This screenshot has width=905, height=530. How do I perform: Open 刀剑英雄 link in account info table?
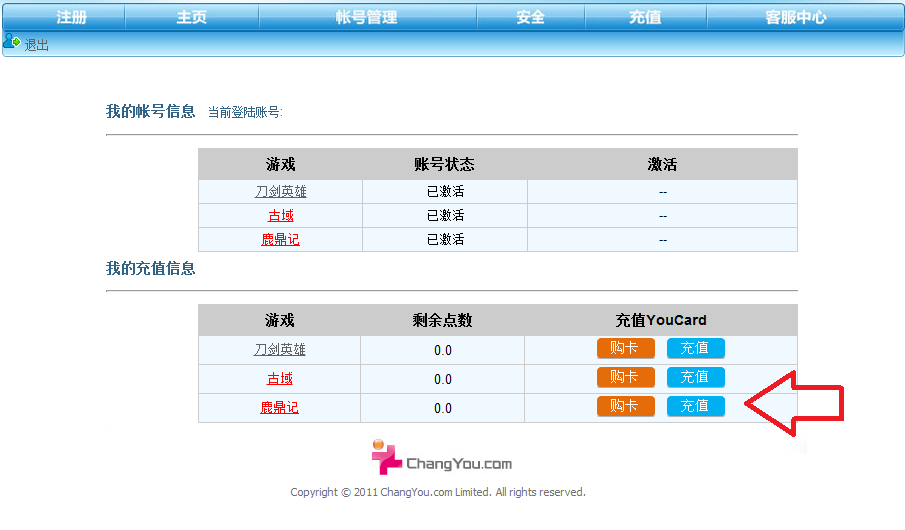(x=280, y=191)
